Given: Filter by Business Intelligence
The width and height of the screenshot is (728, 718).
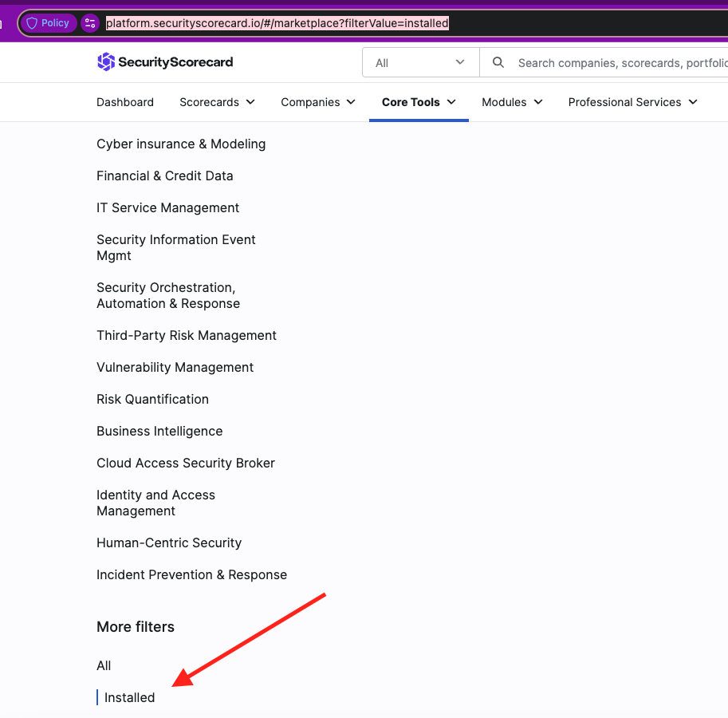Looking at the screenshot, I should pos(159,431).
